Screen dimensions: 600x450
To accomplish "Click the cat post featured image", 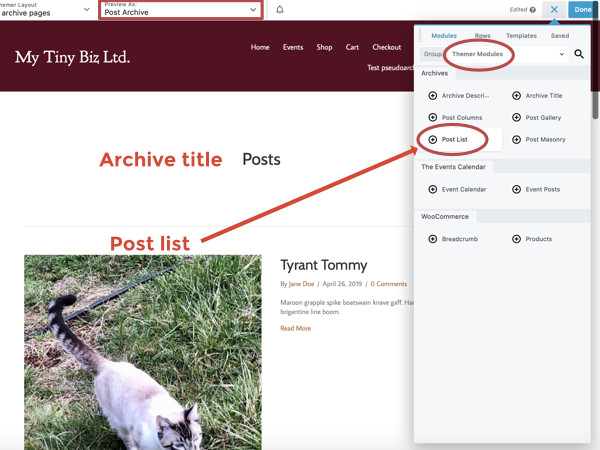I will pyautogui.click(x=143, y=350).
